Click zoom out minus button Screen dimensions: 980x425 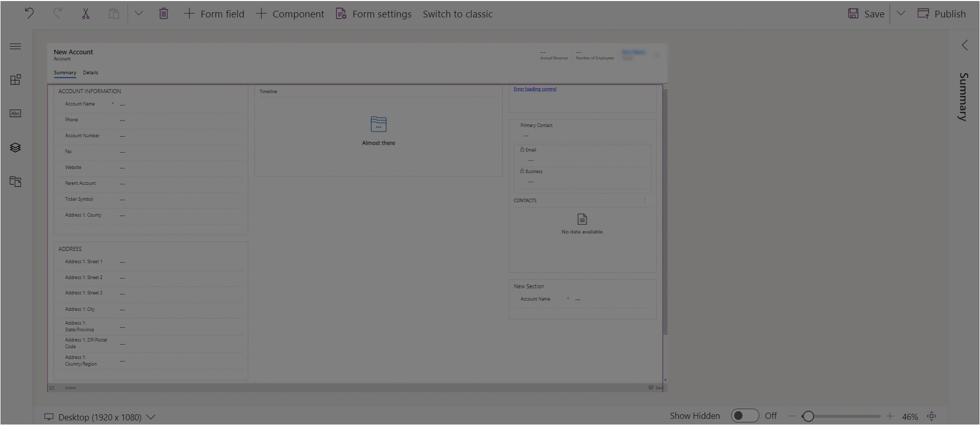(792, 416)
